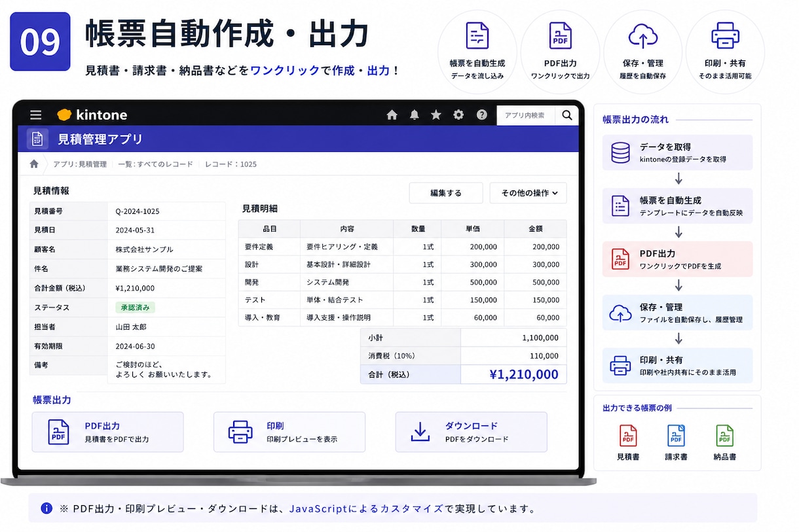Click the bold total ¥1,210,000 in 合計（税込） row

pyautogui.click(x=524, y=374)
